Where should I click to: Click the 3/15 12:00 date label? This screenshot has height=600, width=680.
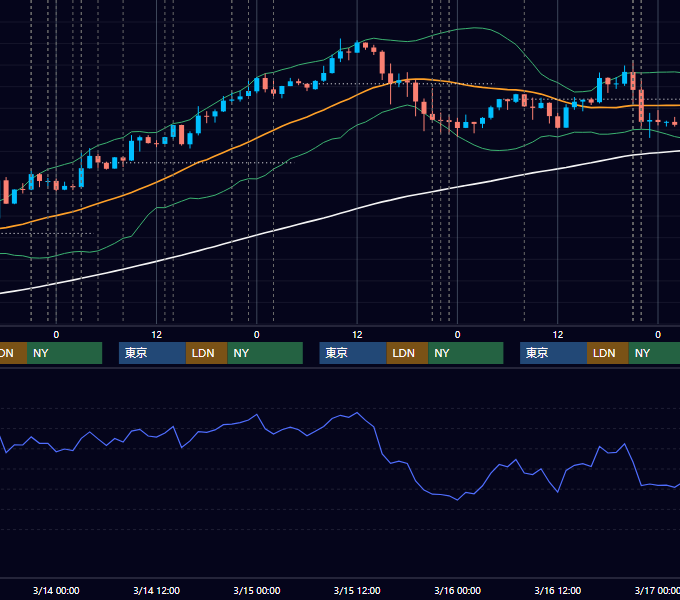[357, 590]
